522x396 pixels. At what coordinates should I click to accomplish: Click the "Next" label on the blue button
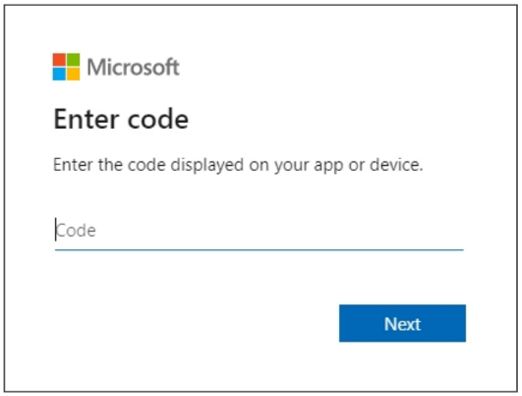402,324
